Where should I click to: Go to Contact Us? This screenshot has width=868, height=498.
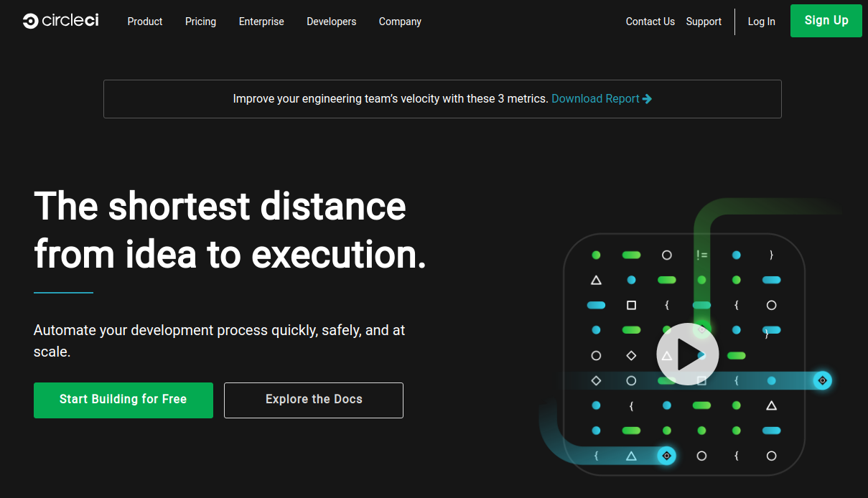click(x=650, y=22)
